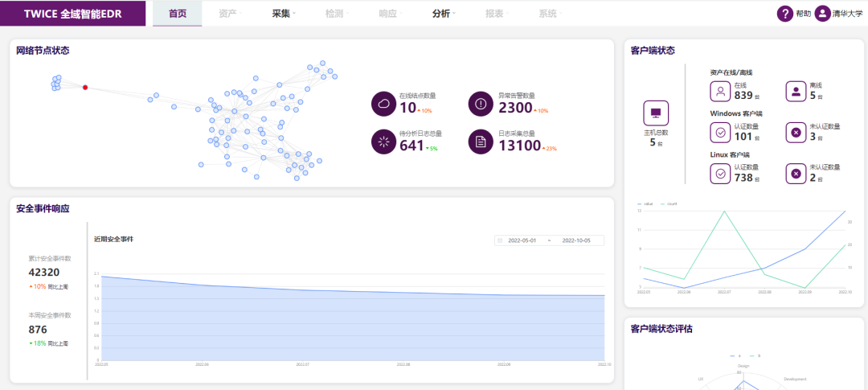Toggle the 'count' series in chart legend
The image size is (868, 390).
669,204
